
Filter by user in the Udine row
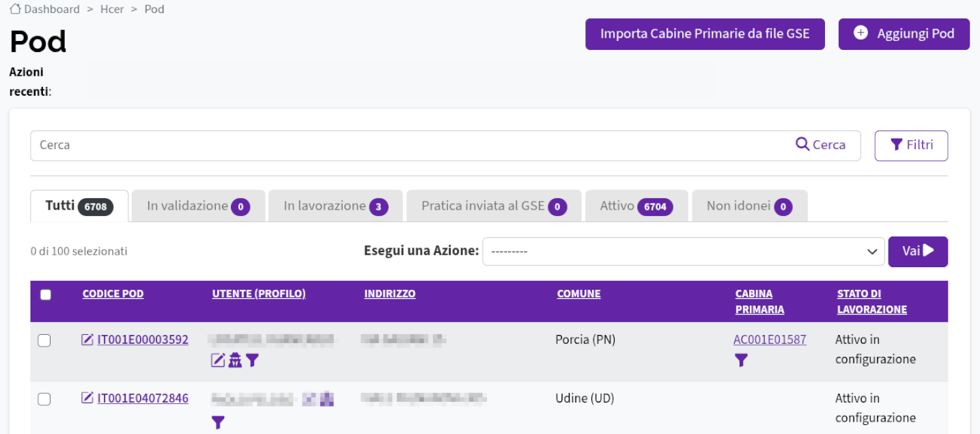click(218, 422)
